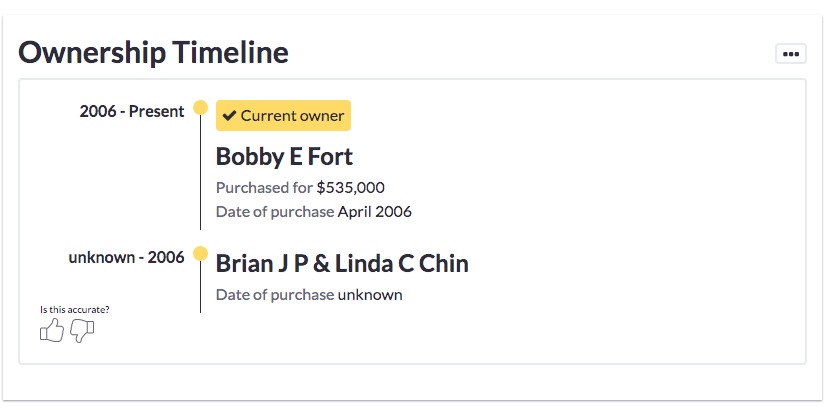Click the thumbs down icon
Screen dimensions: 837x411
click(x=82, y=331)
